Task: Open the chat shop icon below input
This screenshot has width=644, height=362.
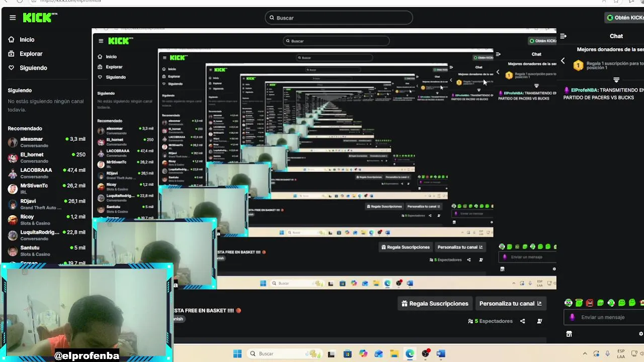Action: tap(569, 334)
